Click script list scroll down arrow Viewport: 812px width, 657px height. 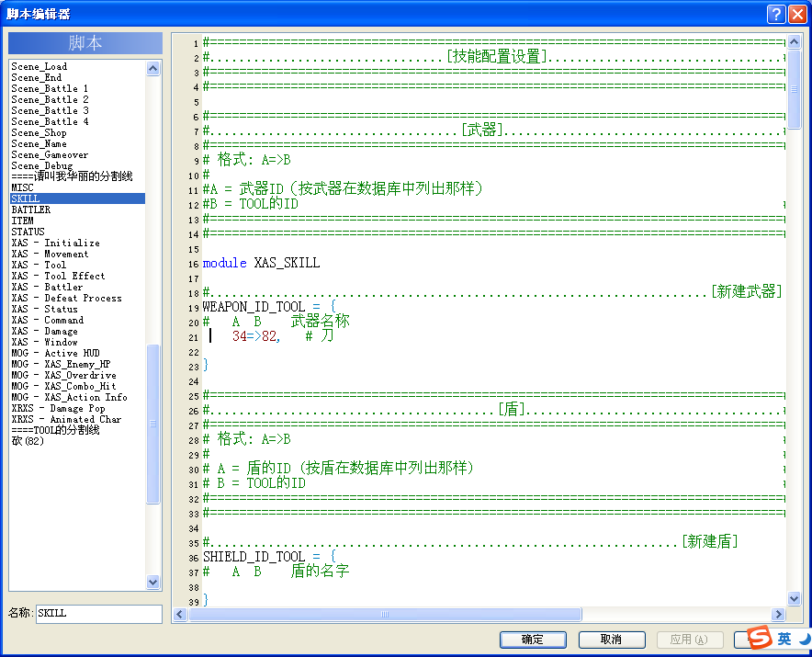coord(152,582)
